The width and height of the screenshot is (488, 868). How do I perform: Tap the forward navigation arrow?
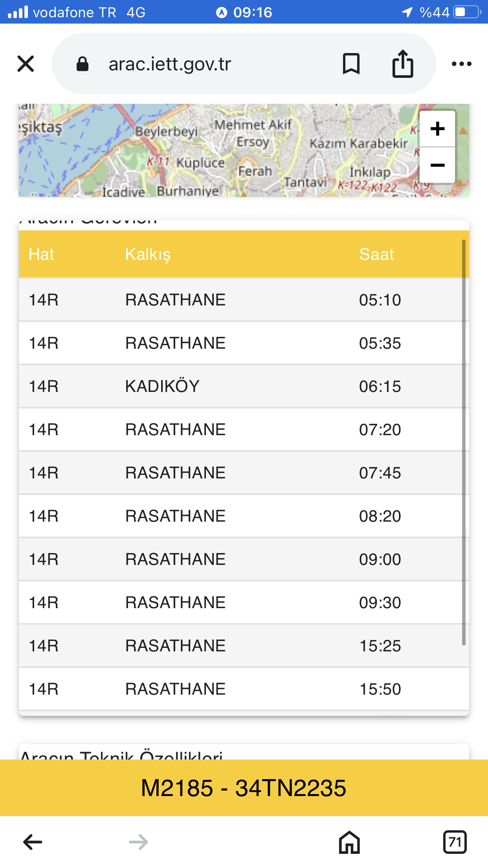pyautogui.click(x=138, y=842)
